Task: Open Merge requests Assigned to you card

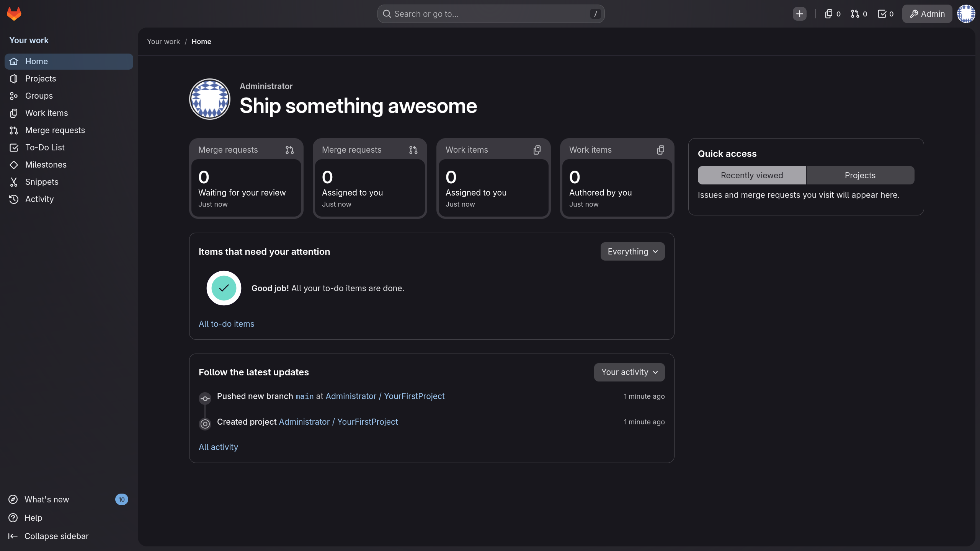Action: click(x=370, y=178)
